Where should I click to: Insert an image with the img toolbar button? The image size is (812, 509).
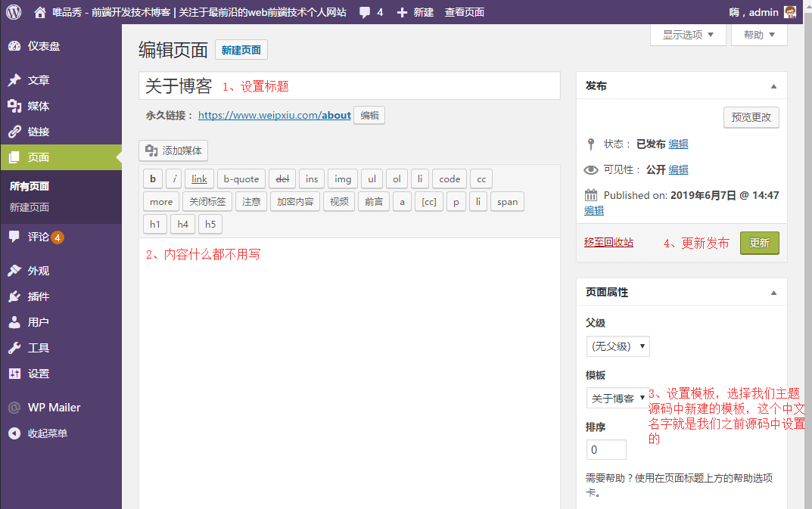coord(342,178)
